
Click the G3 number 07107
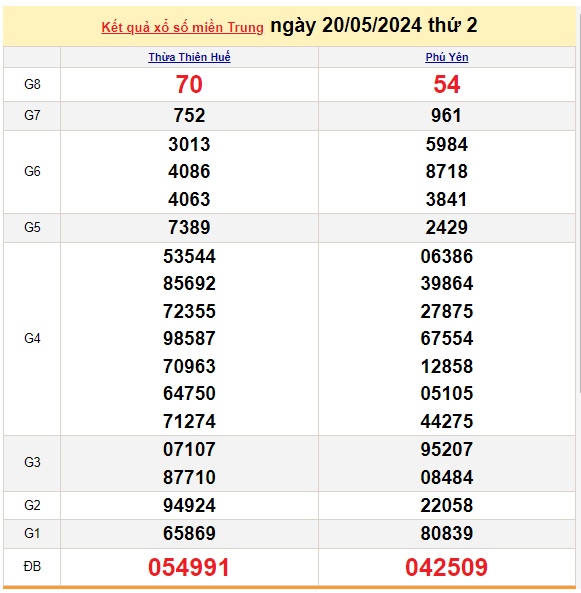click(x=189, y=449)
